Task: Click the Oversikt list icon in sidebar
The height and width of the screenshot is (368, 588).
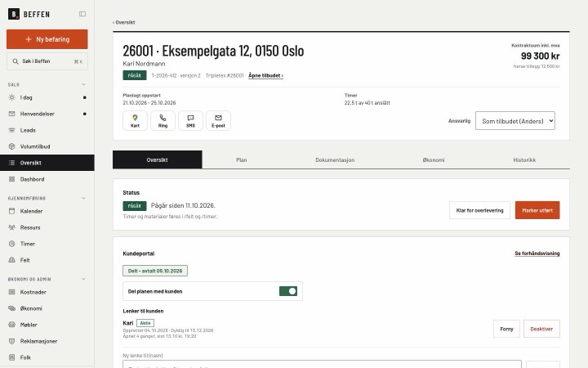Action: pos(12,163)
